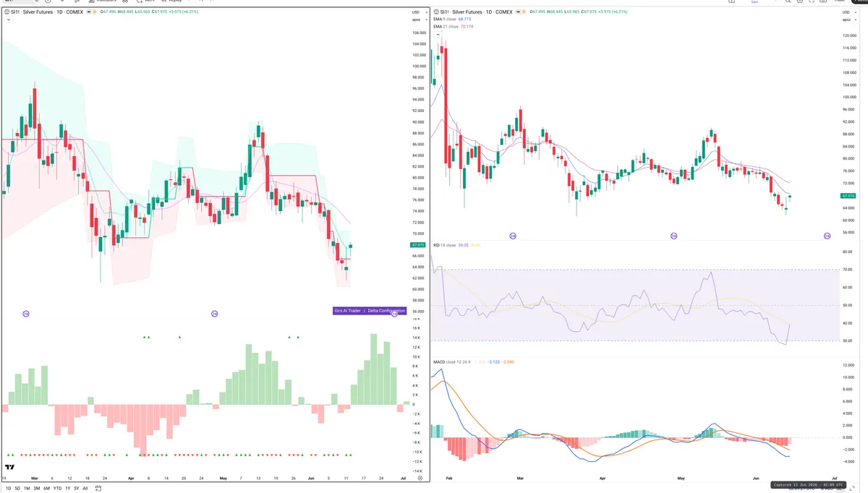This screenshot has width=868, height=493.
Task: Collapse the EMA legend in right chart
Action: [436, 34]
